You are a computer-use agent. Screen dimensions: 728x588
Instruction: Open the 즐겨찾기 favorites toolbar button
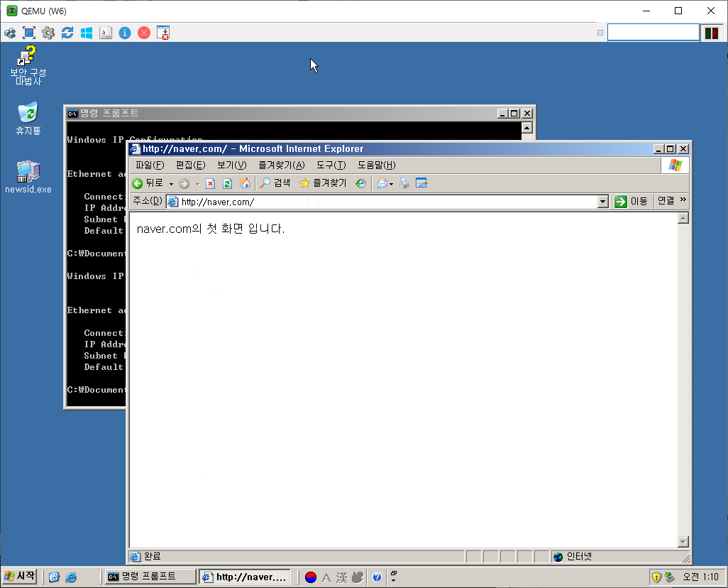(323, 184)
